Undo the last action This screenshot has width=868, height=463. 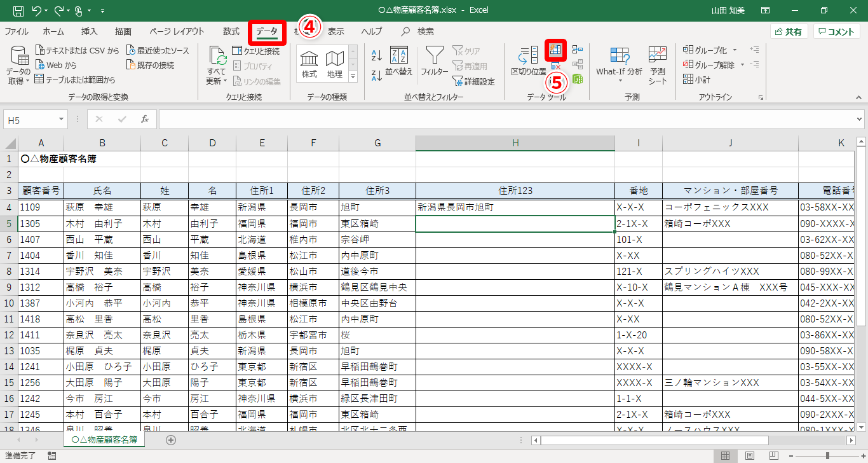tap(37, 11)
